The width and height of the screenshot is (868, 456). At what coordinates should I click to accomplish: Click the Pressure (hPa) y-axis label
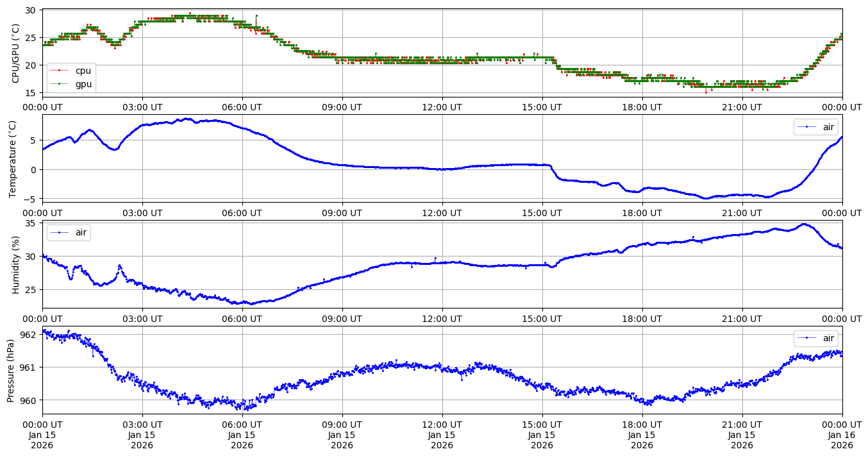[x=11, y=370]
